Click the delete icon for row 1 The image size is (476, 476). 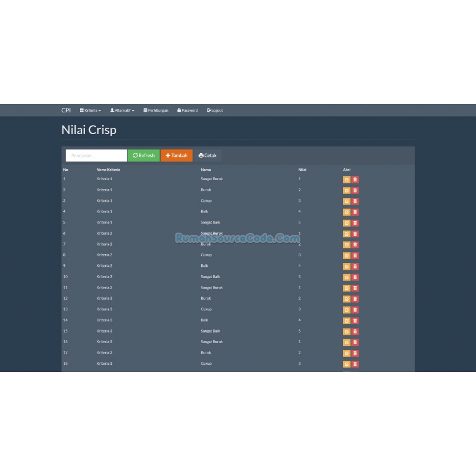click(355, 180)
